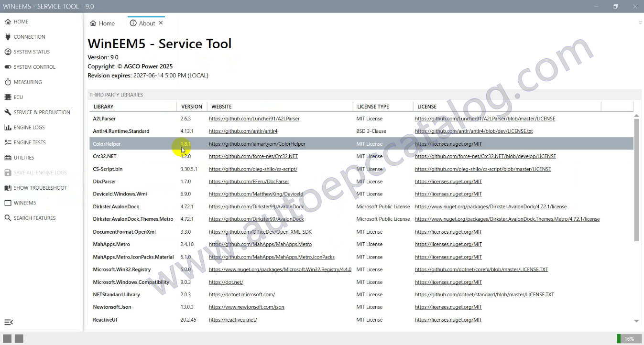Click the Engine Logs chart icon
Viewport: 644px width, 345px height.
pyautogui.click(x=8, y=128)
